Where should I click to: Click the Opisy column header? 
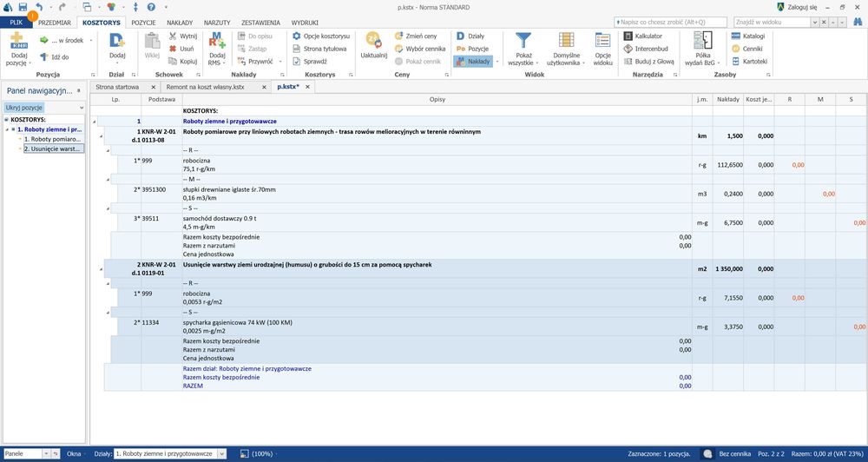click(x=437, y=99)
